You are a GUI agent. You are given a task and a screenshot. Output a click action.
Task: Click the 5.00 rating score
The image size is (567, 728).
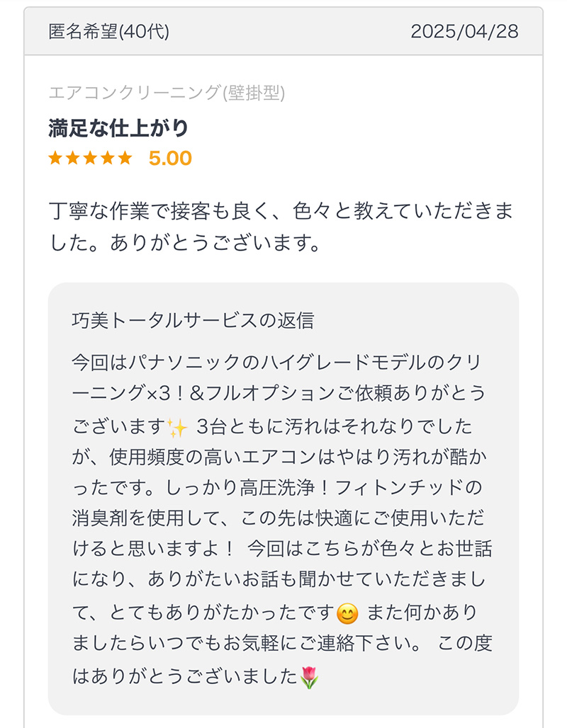click(x=170, y=159)
